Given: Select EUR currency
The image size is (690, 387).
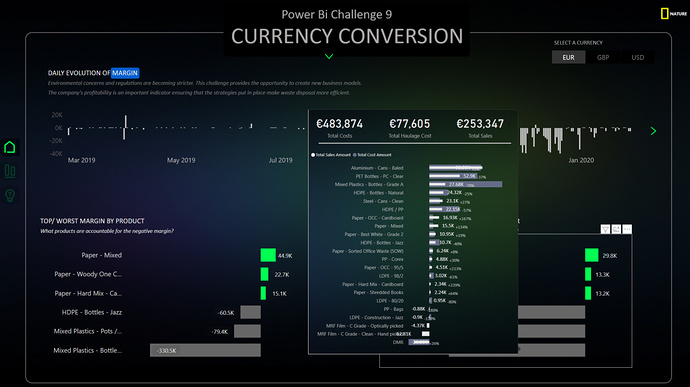Looking at the screenshot, I should (569, 57).
